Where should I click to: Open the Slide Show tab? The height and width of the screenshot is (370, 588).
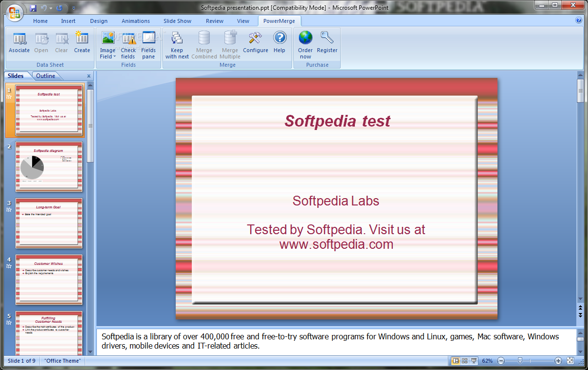178,21
